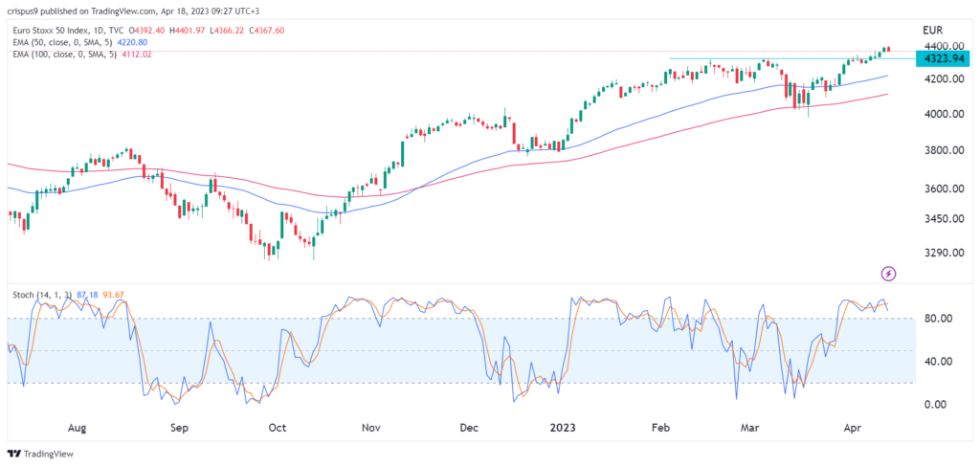Viewport: 980px width, 466px height.
Task: Click the 0.00 stochastic scale label
Action: (938, 405)
